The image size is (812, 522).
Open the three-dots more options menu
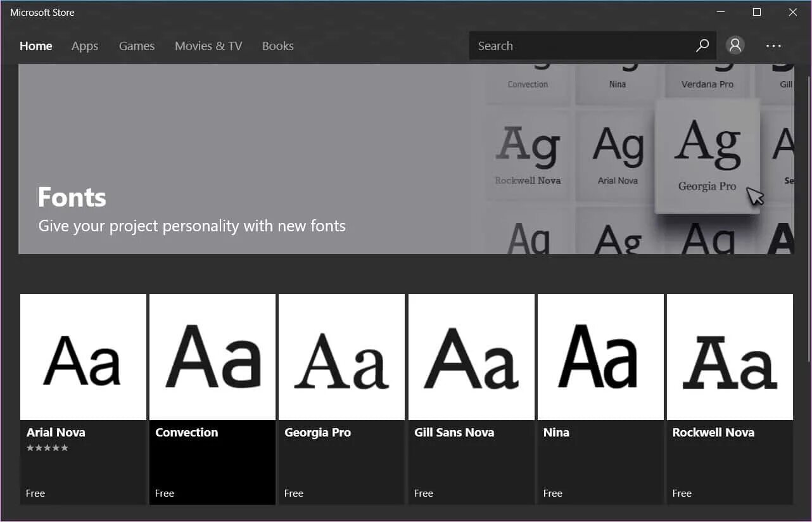[773, 46]
